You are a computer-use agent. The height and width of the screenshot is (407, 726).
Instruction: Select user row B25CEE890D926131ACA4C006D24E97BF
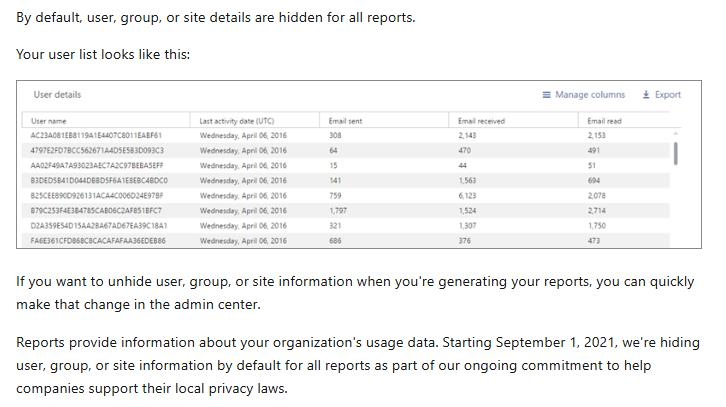96,196
